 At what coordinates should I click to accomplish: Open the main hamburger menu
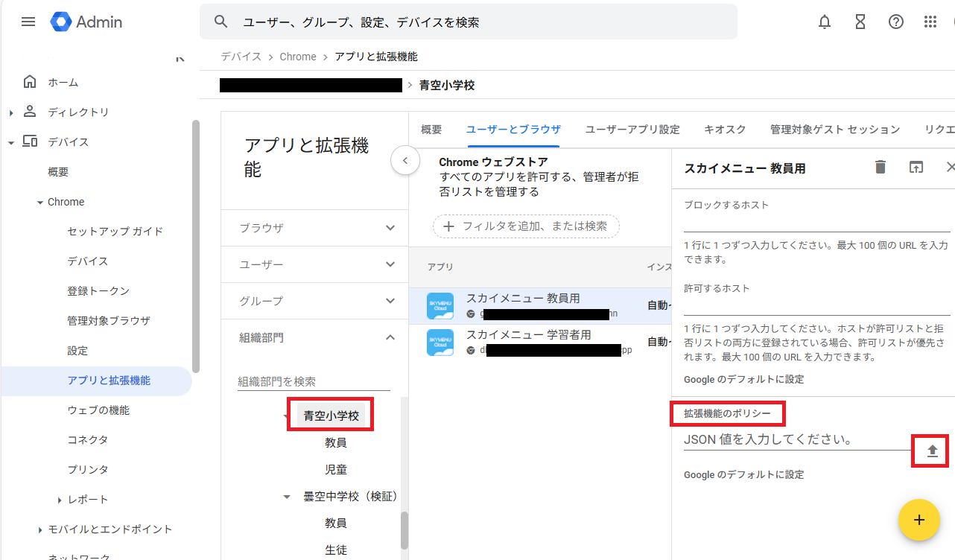coord(28,22)
